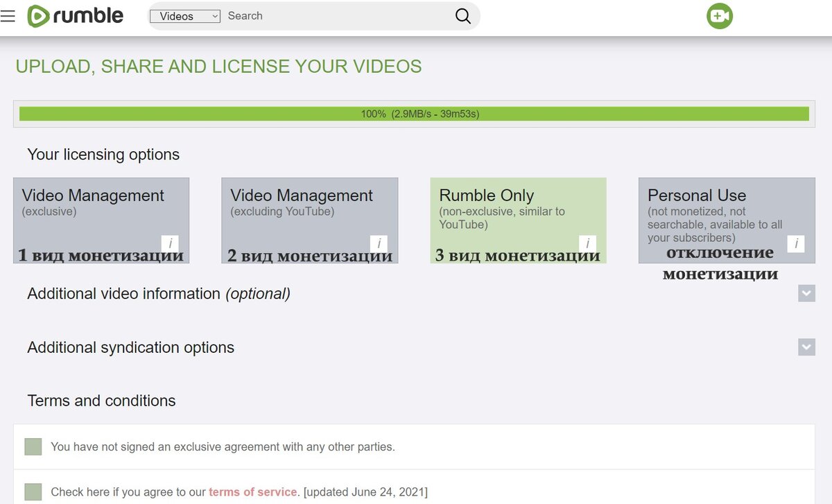Image resolution: width=832 pixels, height=504 pixels.
Task: Select Rumble Only license option
Action: [x=519, y=220]
